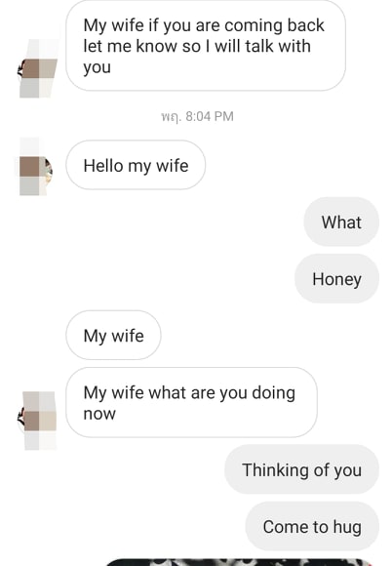Screen dimensions: 392x566
Task: Select the short 'My wife' message bubble
Action: click(113, 336)
